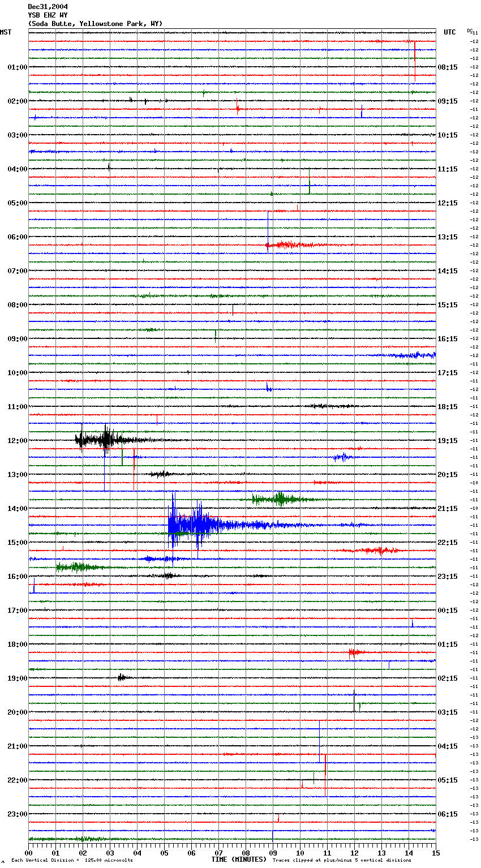Click the 06:00 MST time label
Screen dimensions: 481x868
point(17,237)
